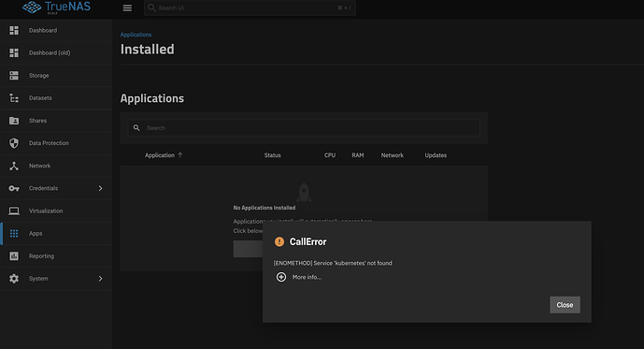Open Dashboard (old) menu item
The image size is (644, 349).
(57, 53)
